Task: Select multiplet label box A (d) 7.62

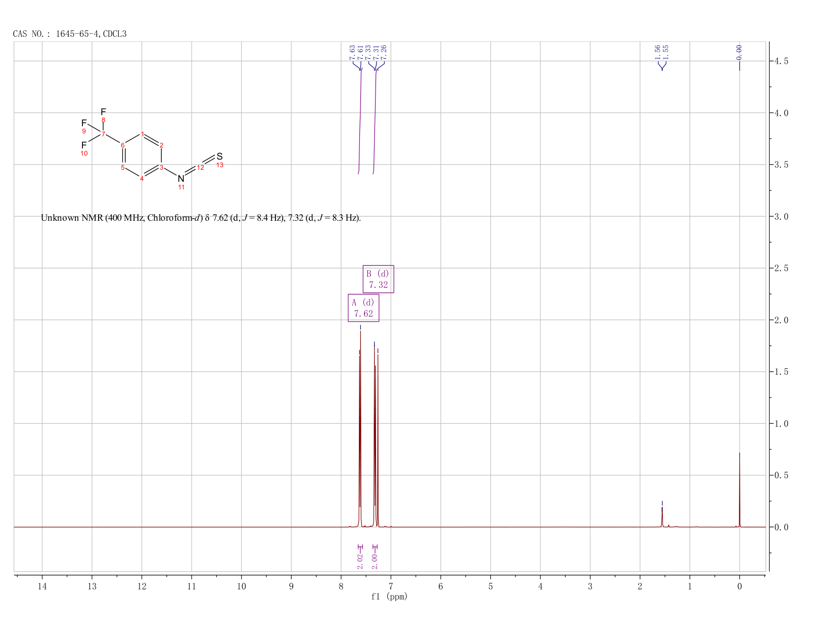Action: coord(363,308)
